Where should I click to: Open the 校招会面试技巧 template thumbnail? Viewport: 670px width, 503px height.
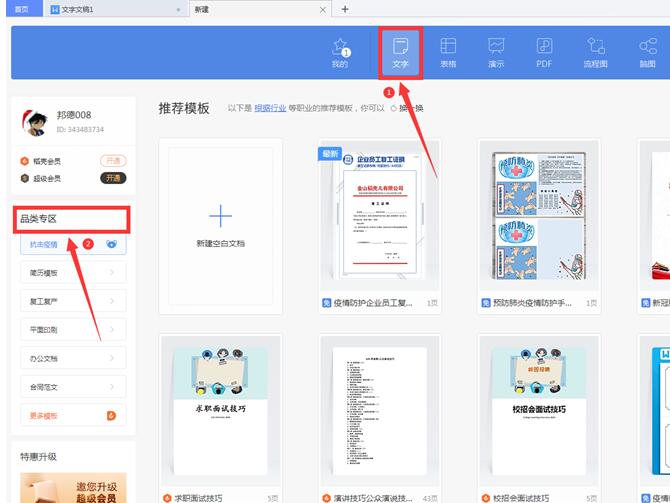click(539, 411)
